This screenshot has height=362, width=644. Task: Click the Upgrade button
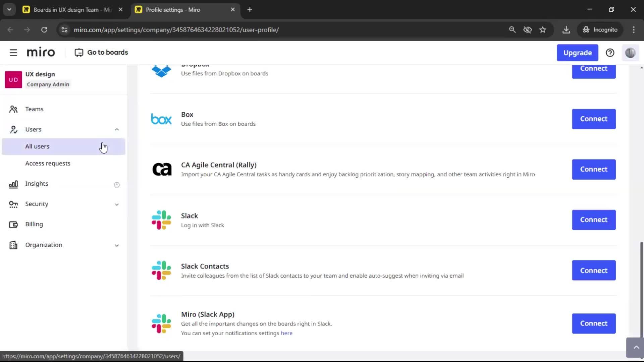coord(577,53)
